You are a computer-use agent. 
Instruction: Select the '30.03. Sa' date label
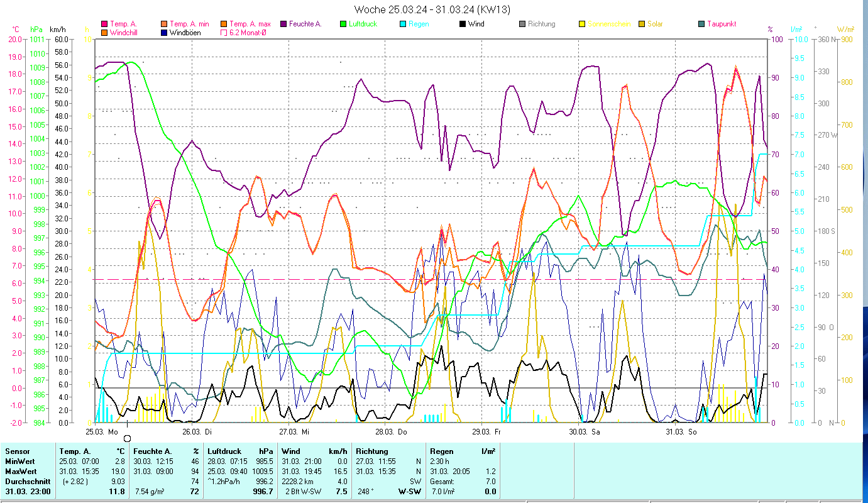585,432
